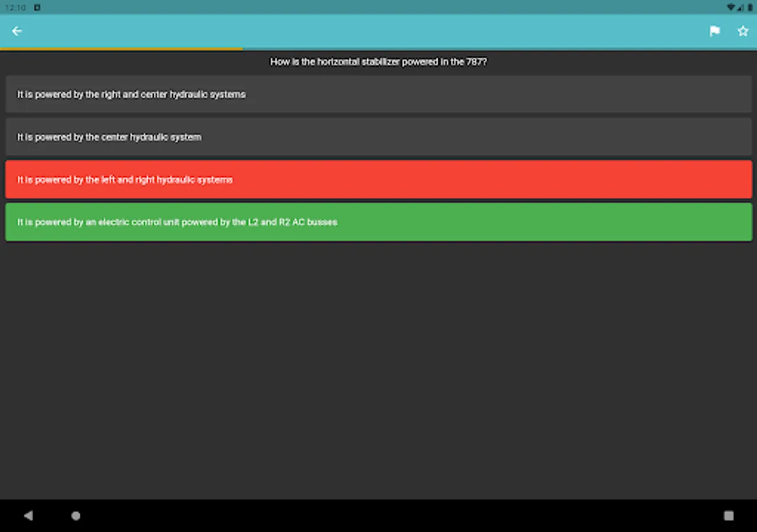This screenshot has height=532, width=757.
Task: Tap Android recent apps square button
Action: (x=729, y=515)
